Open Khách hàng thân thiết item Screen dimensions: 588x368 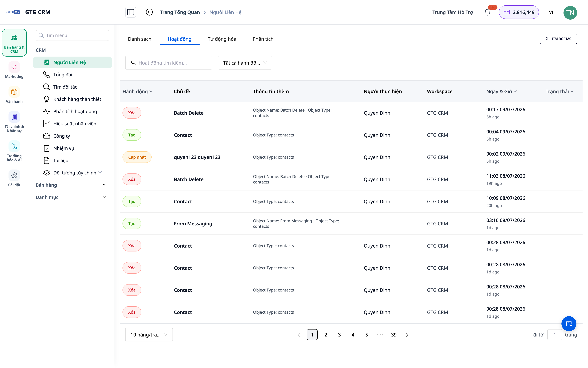[72, 99]
